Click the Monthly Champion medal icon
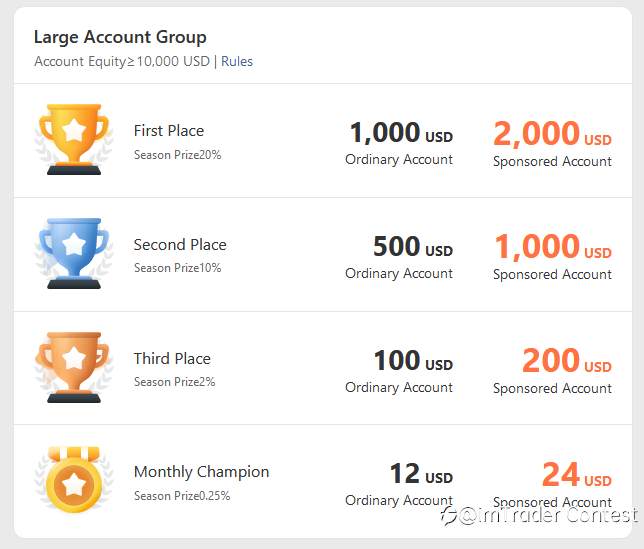 coord(74,480)
